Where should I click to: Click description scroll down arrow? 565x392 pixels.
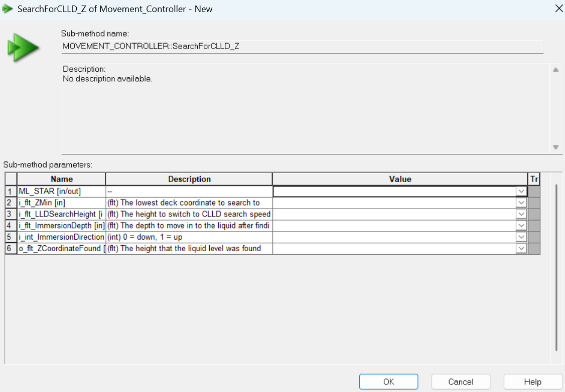click(x=556, y=147)
